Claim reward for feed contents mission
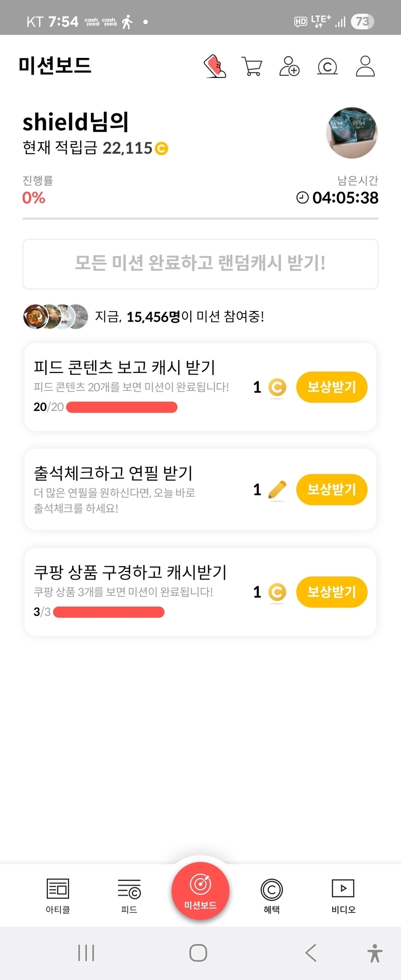The image size is (401, 980). coord(331,387)
